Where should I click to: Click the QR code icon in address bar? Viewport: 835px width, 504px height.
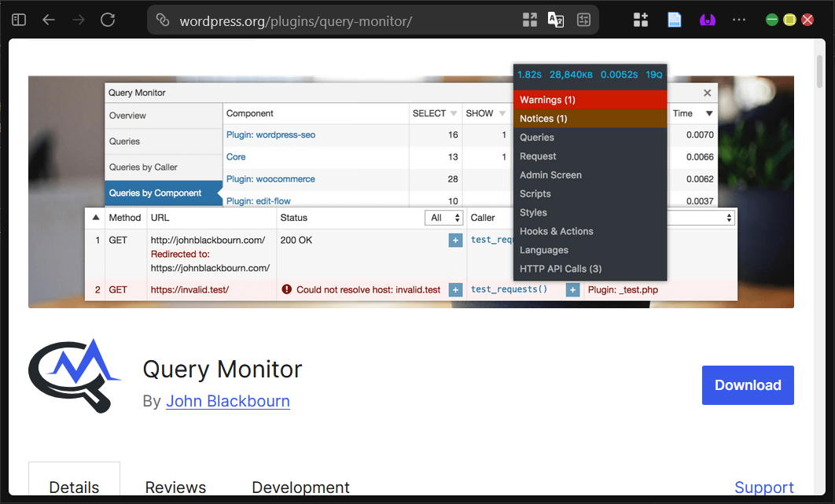tap(530, 20)
